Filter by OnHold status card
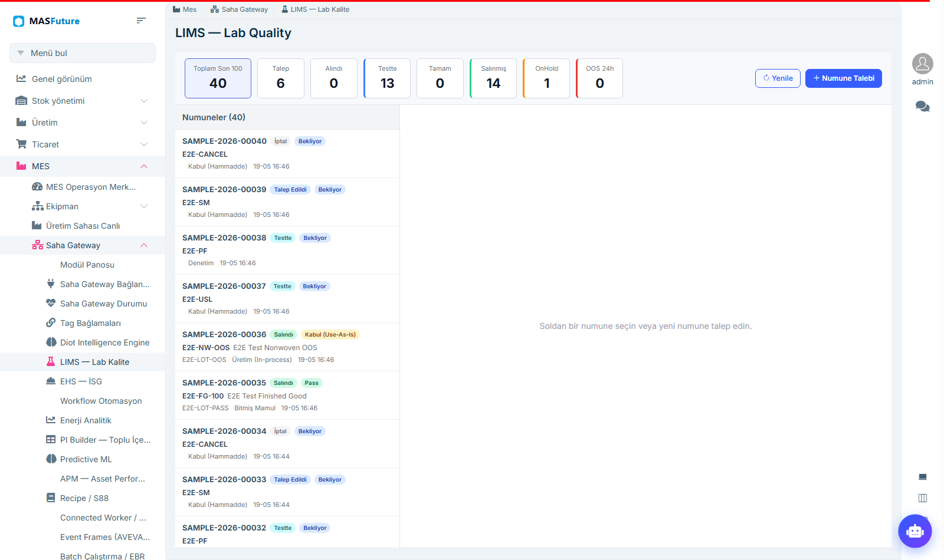 pyautogui.click(x=546, y=78)
